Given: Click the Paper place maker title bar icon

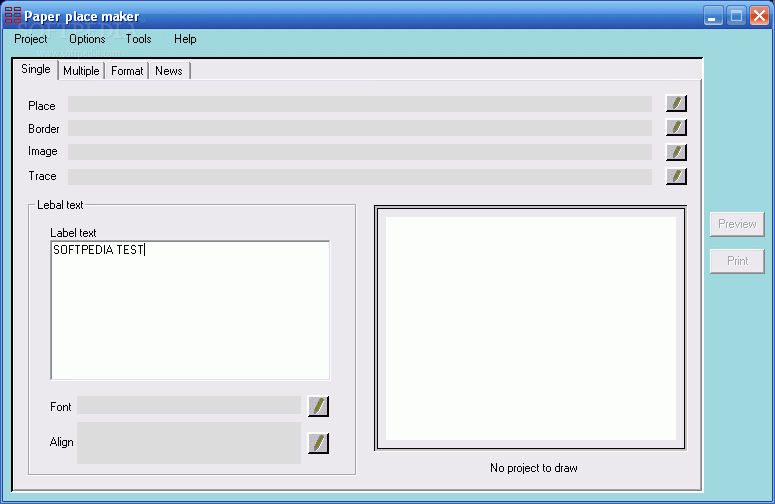Looking at the screenshot, I should coord(12,15).
